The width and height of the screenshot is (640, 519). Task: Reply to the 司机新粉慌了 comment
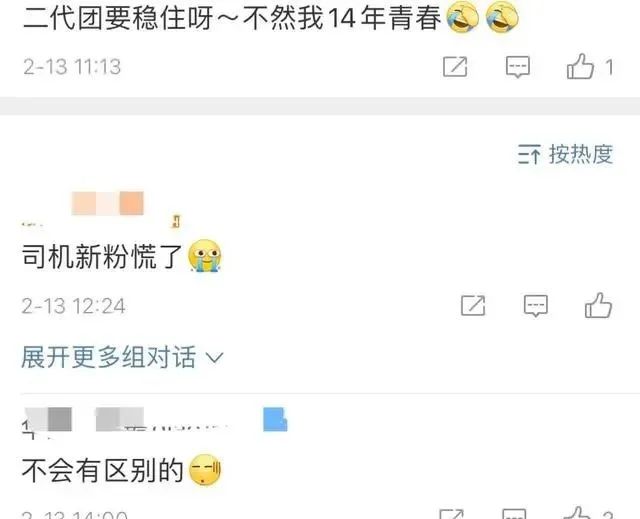pos(536,306)
